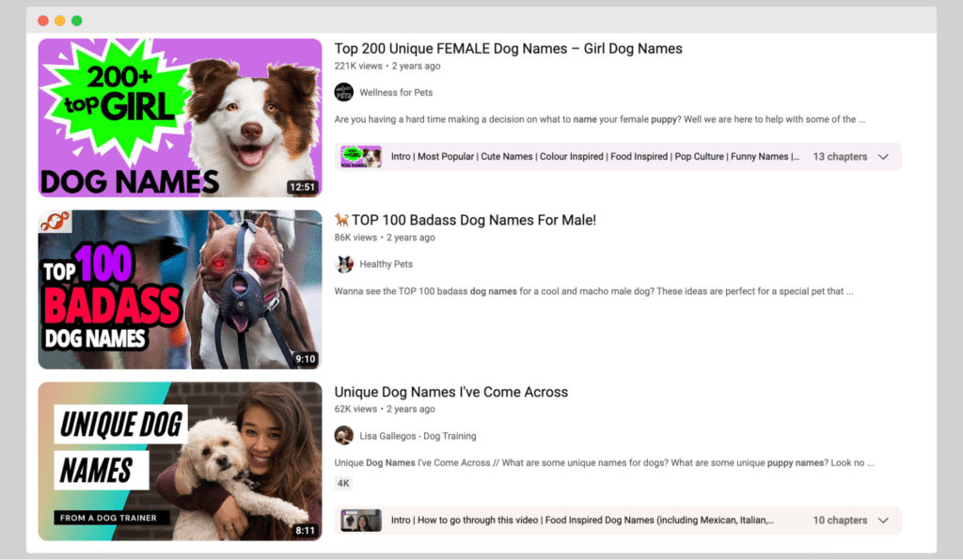
Task: Click the 13 chapters label
Action: (x=840, y=157)
